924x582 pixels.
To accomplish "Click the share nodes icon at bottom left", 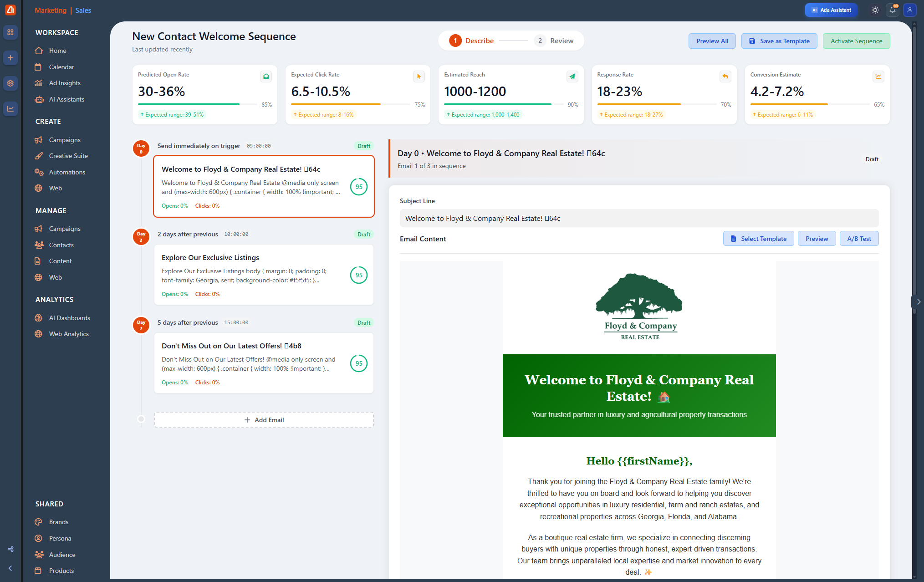I will point(10,549).
